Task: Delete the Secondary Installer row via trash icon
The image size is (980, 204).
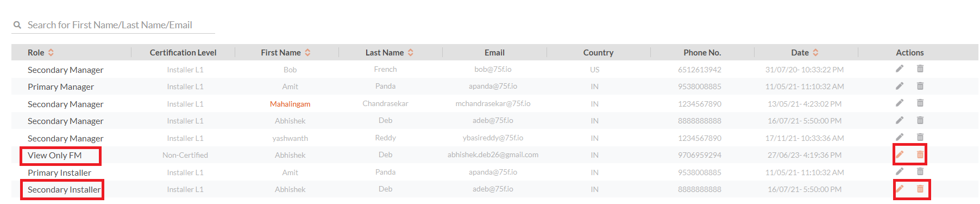Action: (920, 189)
